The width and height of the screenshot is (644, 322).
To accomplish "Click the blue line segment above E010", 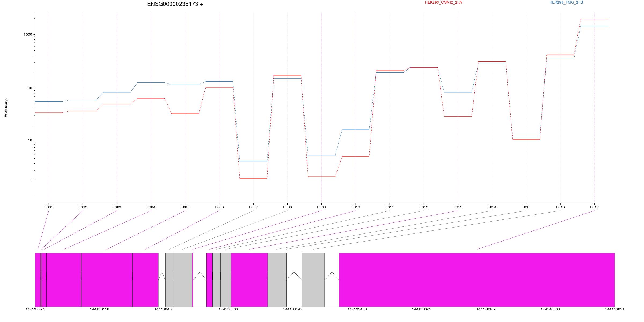I will click(356, 130).
